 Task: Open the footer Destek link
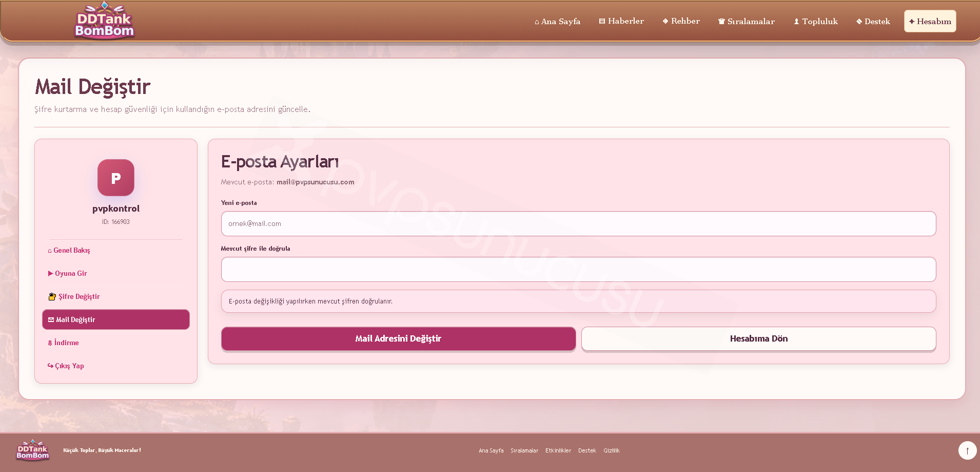click(587, 450)
